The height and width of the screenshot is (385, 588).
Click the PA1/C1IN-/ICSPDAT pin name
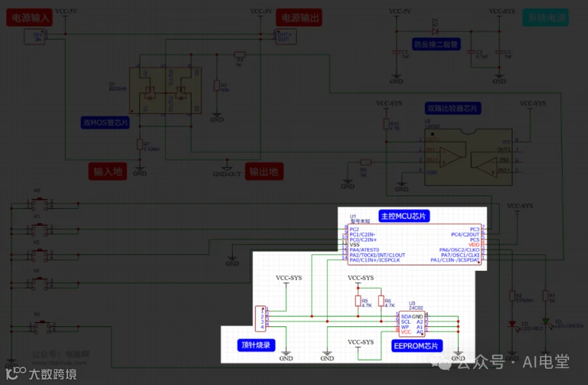(x=455, y=260)
